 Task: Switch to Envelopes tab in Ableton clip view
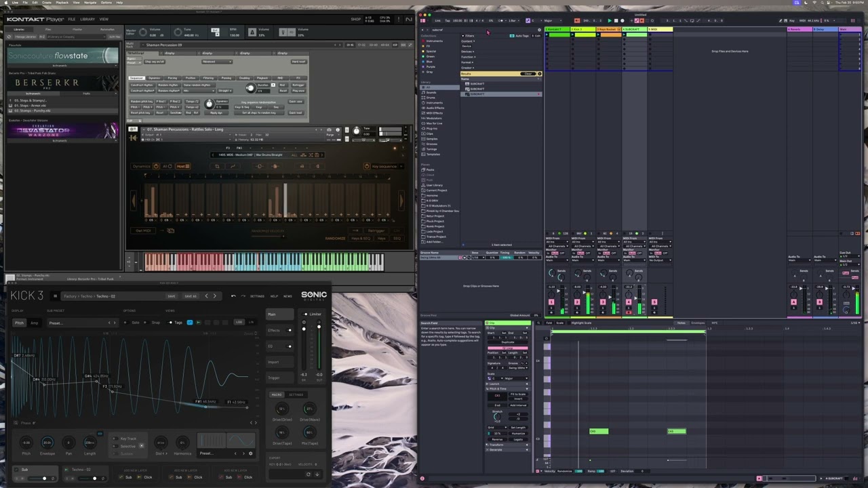click(698, 323)
